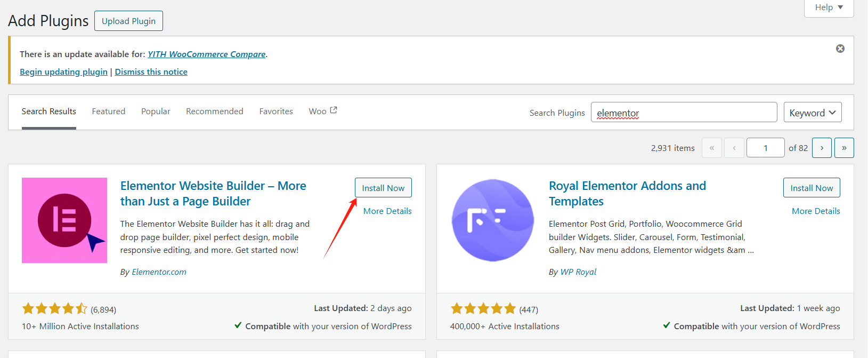Screen dimensions: 868x358
Task: Expand the Help dropdown
Action: [829, 7]
